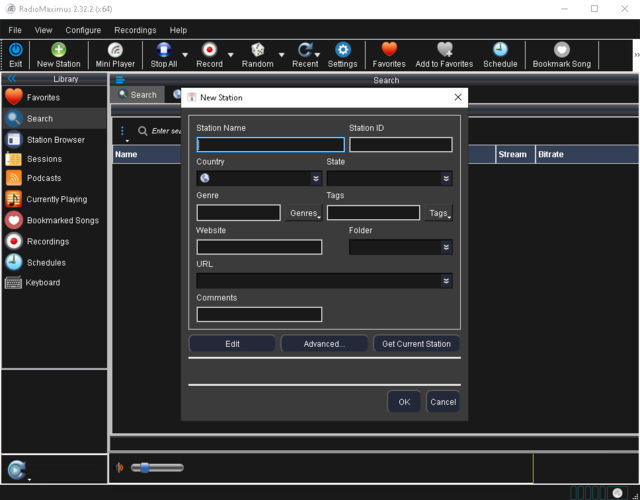Click the Advanced... button

pyautogui.click(x=324, y=344)
